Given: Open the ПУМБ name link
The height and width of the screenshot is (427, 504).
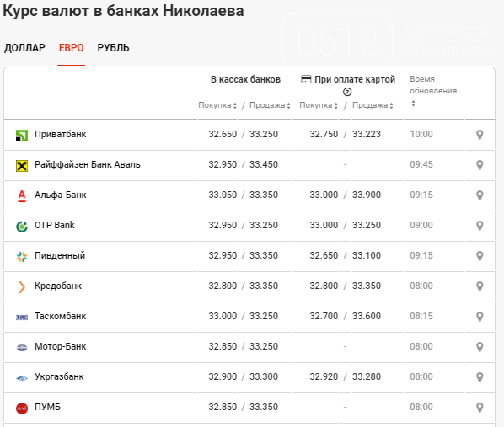Looking at the screenshot, I should click(x=47, y=407).
